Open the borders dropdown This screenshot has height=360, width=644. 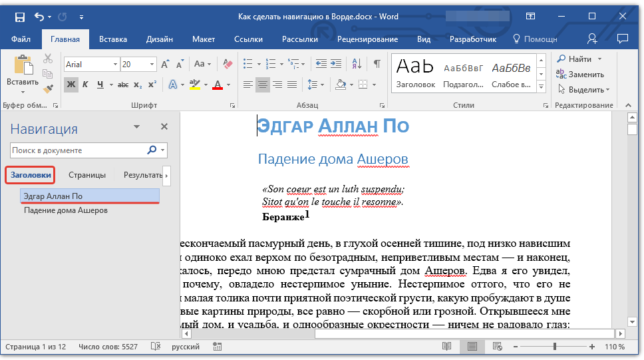point(374,85)
